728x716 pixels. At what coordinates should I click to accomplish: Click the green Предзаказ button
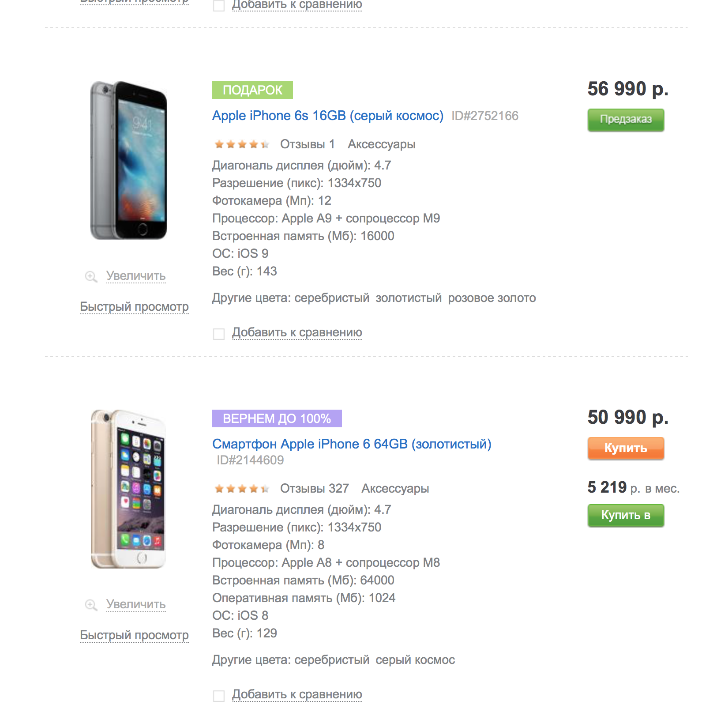[626, 120]
